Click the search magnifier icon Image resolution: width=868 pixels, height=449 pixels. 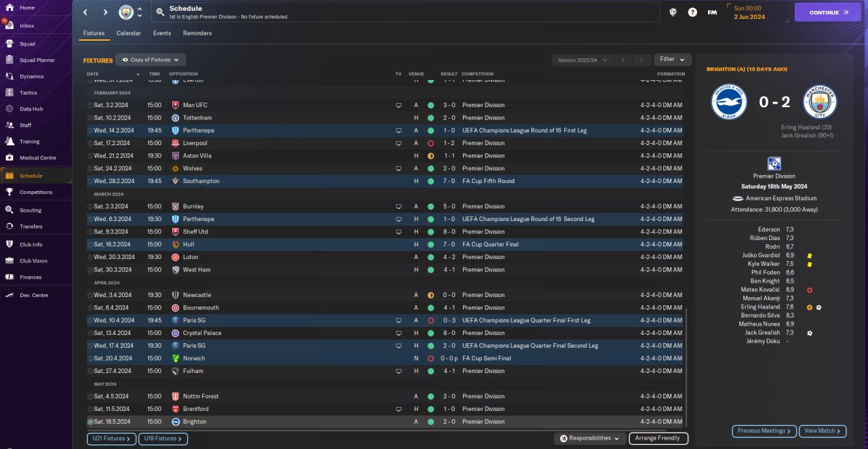point(159,12)
